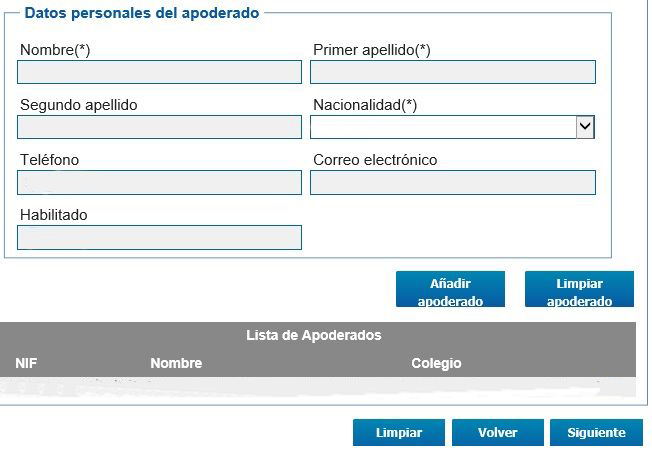
Task: Click the Datos personales del apoderado legend
Action: coord(141,14)
